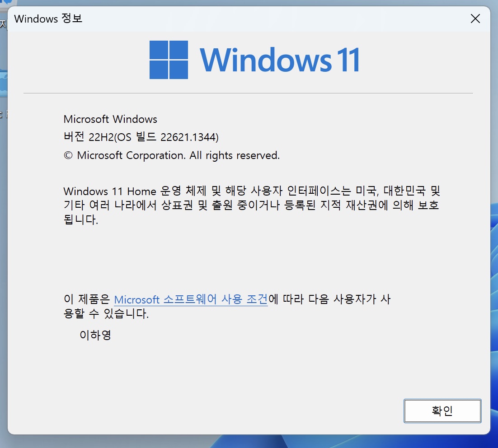Click the Windows 11 logo squares
The height and width of the screenshot is (448, 498).
tap(169, 60)
